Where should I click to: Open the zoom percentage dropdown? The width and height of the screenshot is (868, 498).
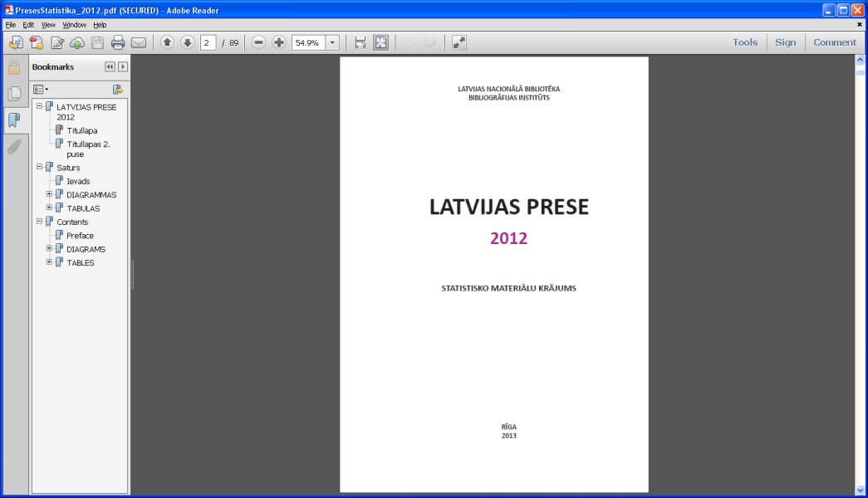(332, 42)
